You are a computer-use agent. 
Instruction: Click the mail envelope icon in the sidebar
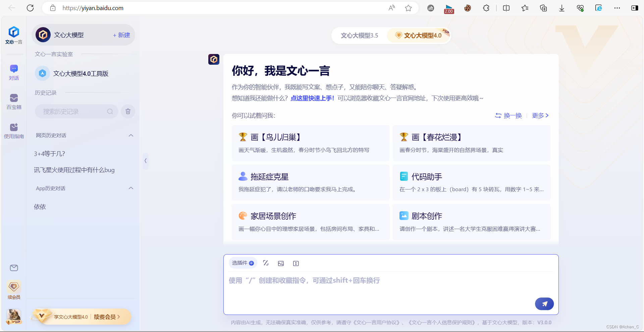click(x=14, y=268)
